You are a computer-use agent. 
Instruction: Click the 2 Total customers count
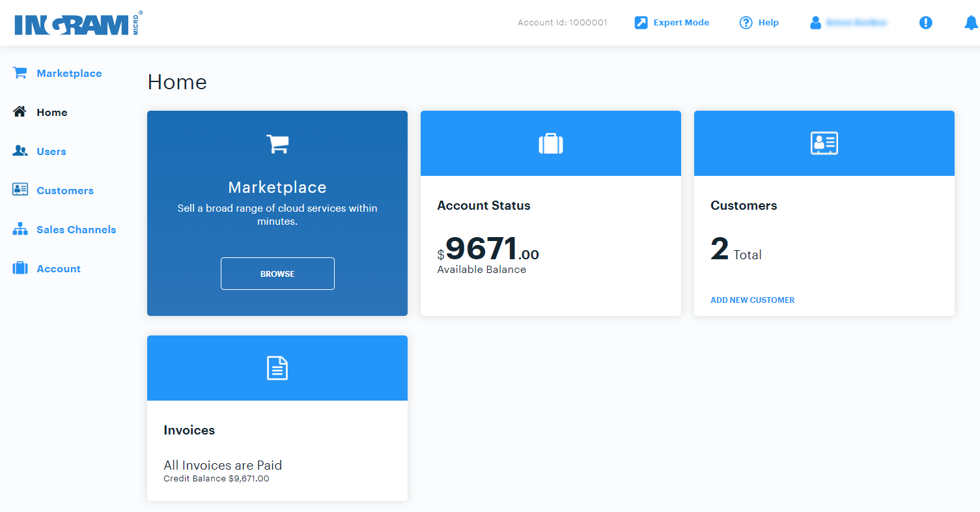(x=736, y=250)
